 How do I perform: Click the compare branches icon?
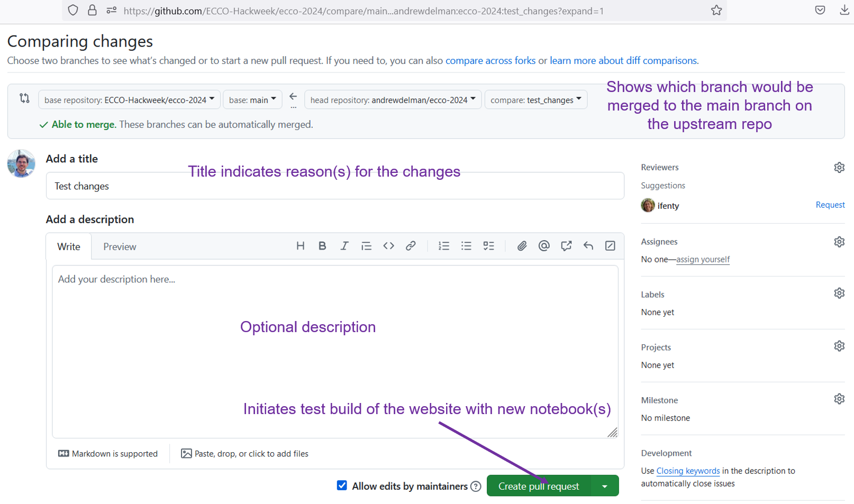24,98
